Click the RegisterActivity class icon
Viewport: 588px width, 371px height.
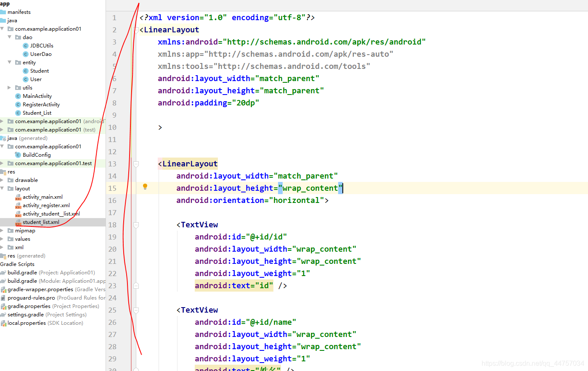(18, 105)
